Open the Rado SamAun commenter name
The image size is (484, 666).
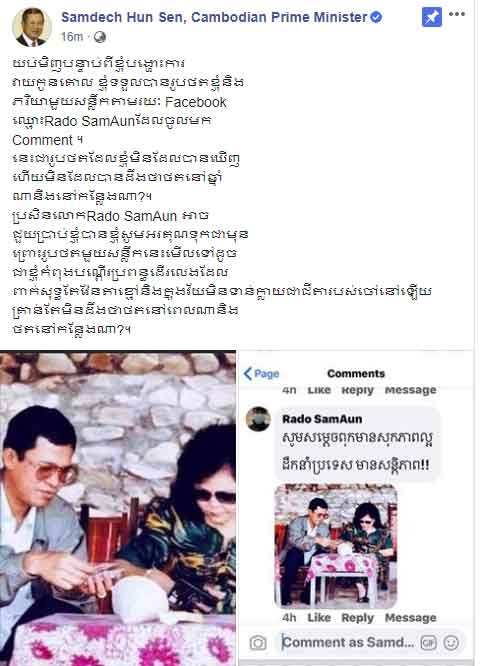click(322, 419)
